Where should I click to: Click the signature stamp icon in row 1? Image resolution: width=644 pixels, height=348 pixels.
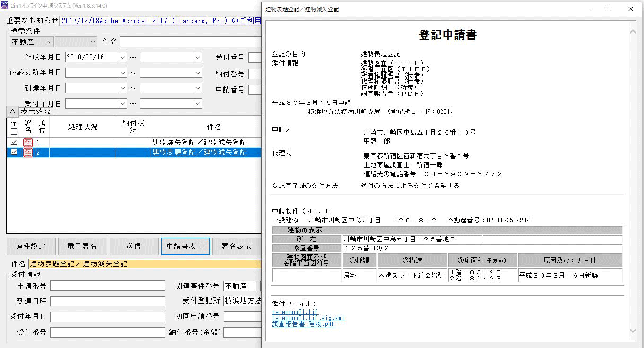tap(28, 142)
